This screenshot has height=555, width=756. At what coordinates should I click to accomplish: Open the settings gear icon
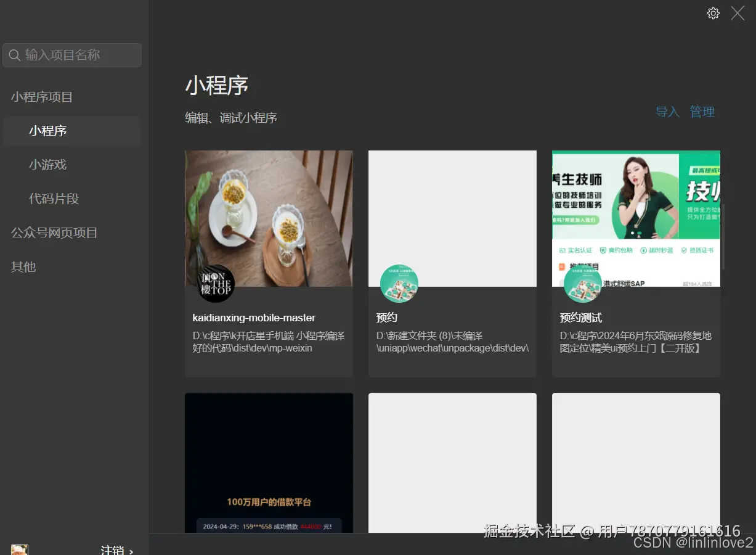[x=713, y=13]
